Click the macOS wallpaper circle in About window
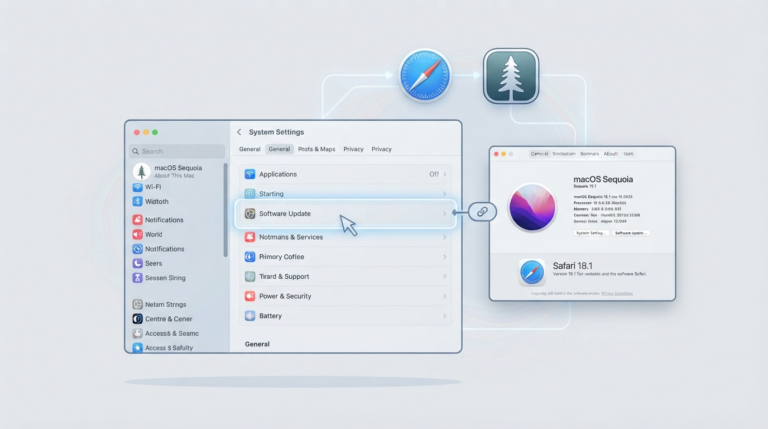 click(x=532, y=208)
